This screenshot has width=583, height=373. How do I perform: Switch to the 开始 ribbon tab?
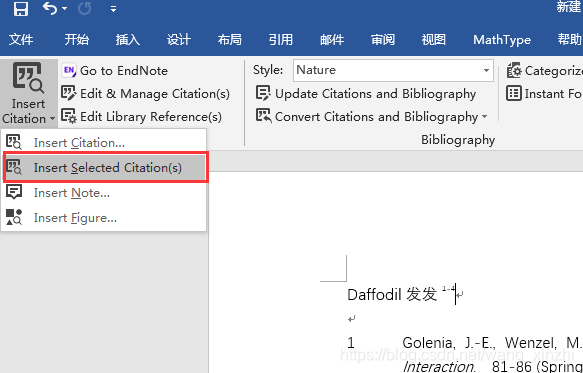click(77, 39)
